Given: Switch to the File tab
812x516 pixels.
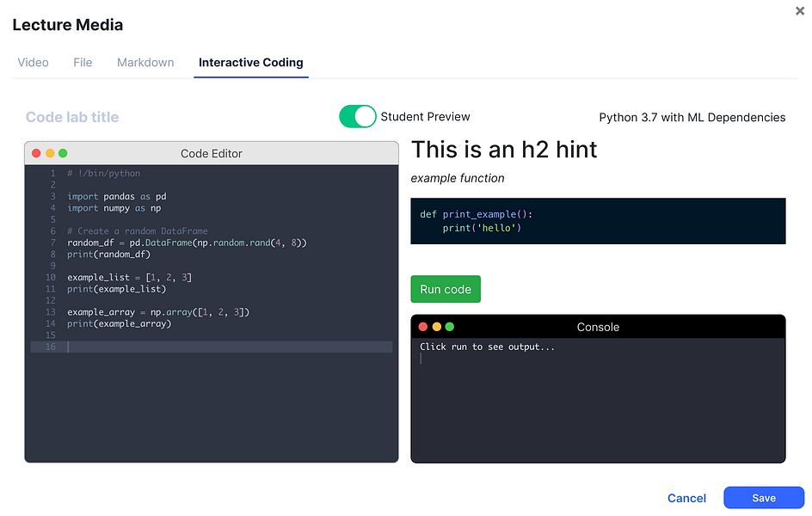Looking at the screenshot, I should [x=83, y=63].
